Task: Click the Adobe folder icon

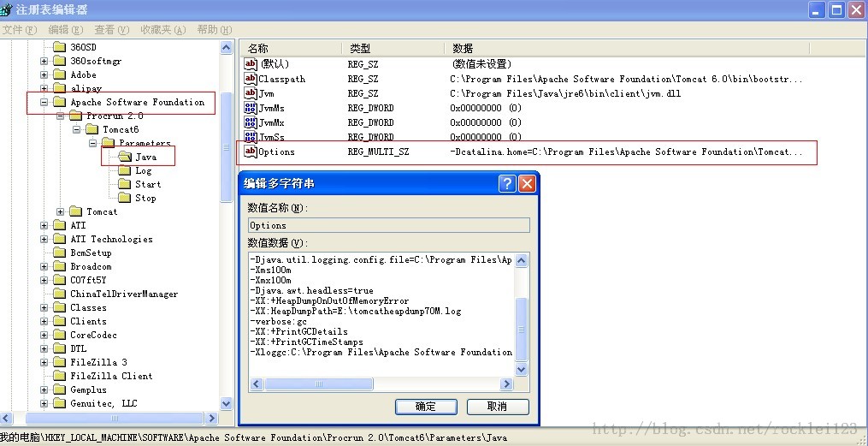Action: [x=59, y=74]
